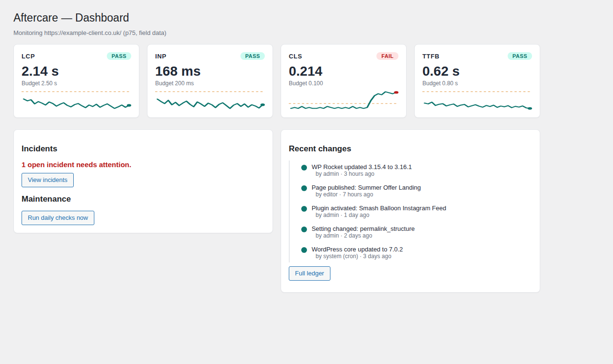This screenshot has height=364, width=613.
Task: Click Run daily checks now
Action: [x=58, y=218]
